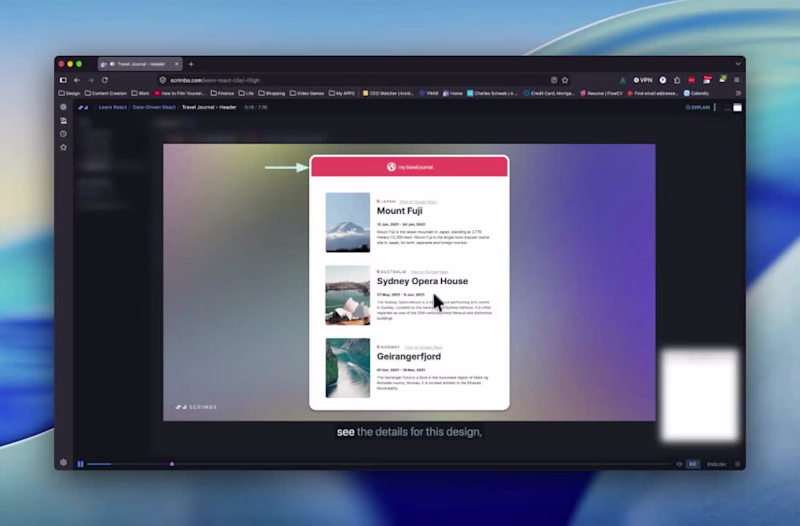Open the ENGLISH caption language selector
Screen dimensions: 800x526
[716, 464]
